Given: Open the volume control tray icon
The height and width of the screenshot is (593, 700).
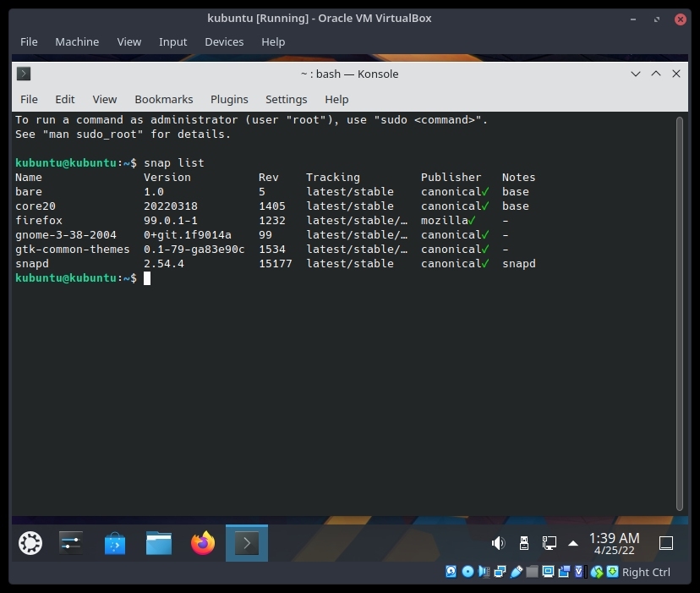Looking at the screenshot, I should tap(498, 543).
